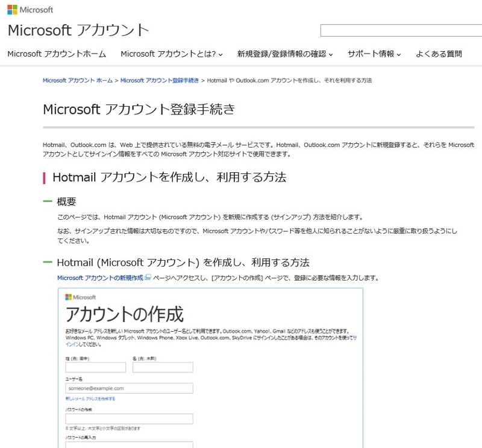
Task: Click the 名 (first name) input field
Action: pyautogui.click(x=161, y=369)
